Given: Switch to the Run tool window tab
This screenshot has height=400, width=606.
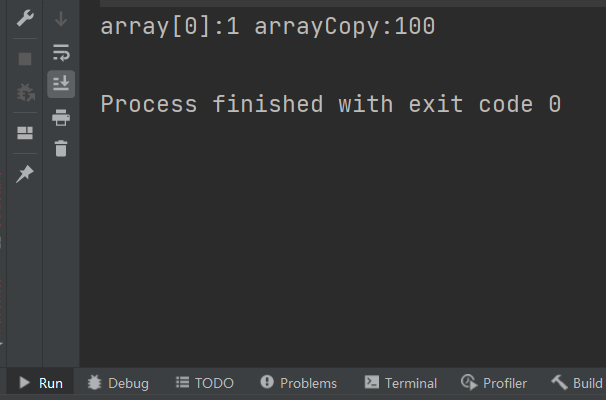Looking at the screenshot, I should pos(41,383).
